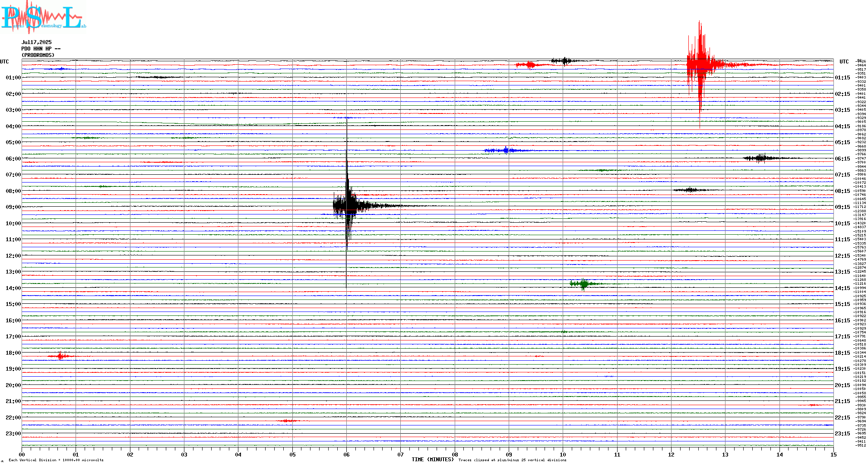
Task: Click the blue event waveform near minute 09
Action: point(506,151)
